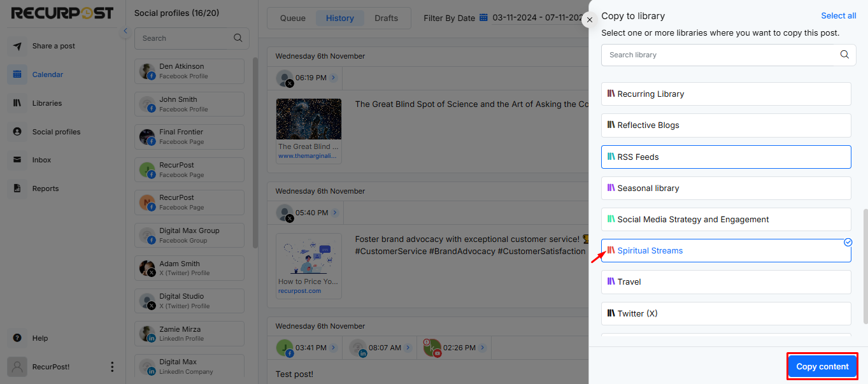Click the Select all link
The width and height of the screenshot is (868, 384).
(x=839, y=16)
